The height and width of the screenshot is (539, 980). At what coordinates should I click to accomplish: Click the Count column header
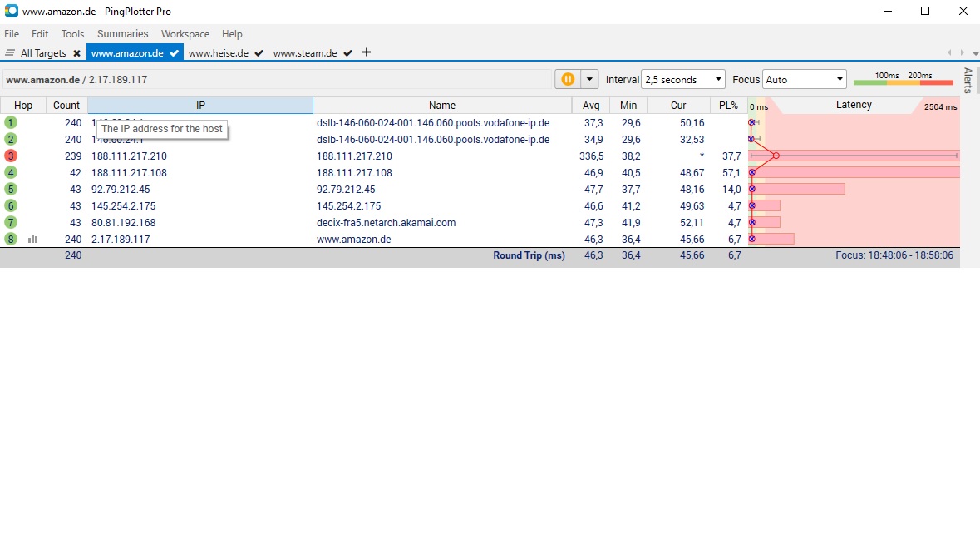[x=66, y=105]
